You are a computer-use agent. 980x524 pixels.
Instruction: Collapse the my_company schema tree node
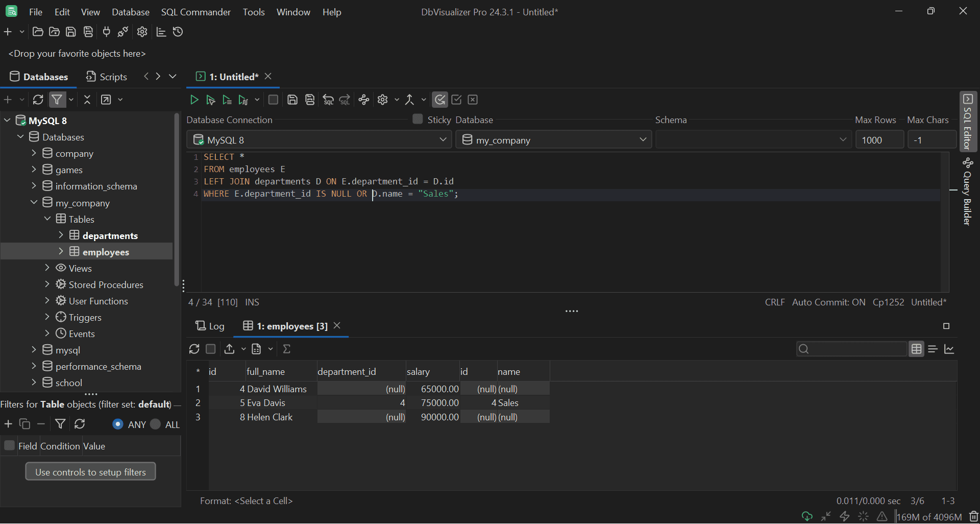pyautogui.click(x=34, y=203)
